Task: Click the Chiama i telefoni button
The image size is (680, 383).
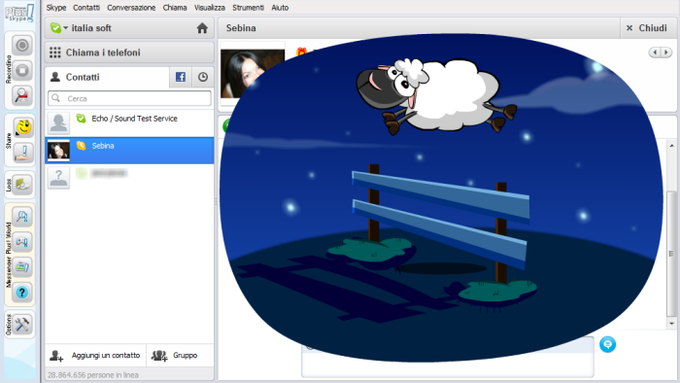Action: point(129,52)
